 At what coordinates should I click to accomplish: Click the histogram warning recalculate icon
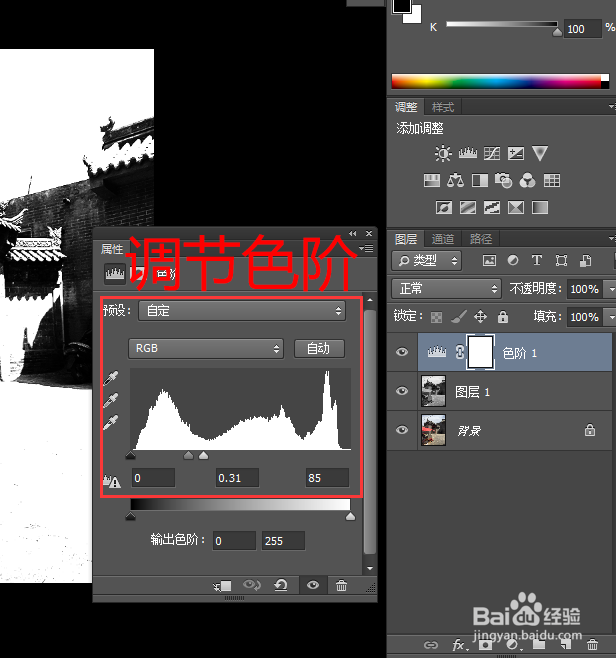tap(112, 481)
